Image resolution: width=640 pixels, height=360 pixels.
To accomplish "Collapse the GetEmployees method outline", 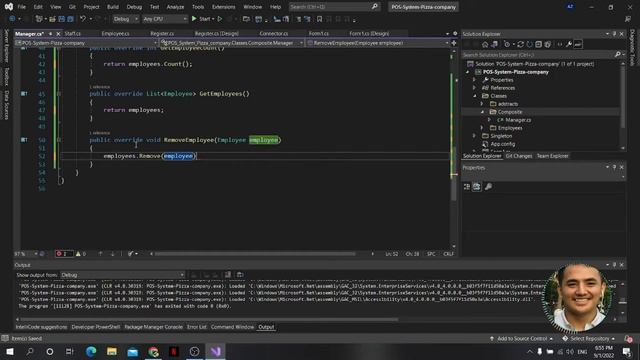I will 59,94.
